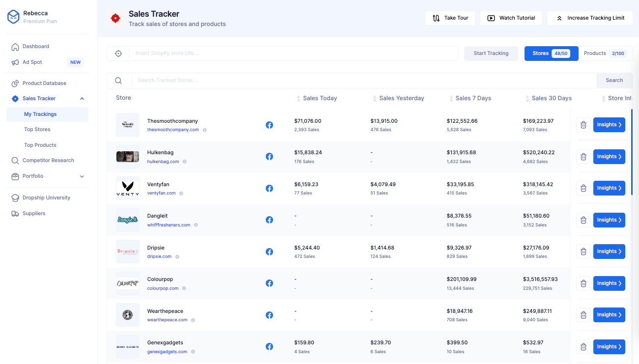Click the Facebook icon in Dangleit row
Viewport: 639px width, 364px height.
click(x=269, y=220)
